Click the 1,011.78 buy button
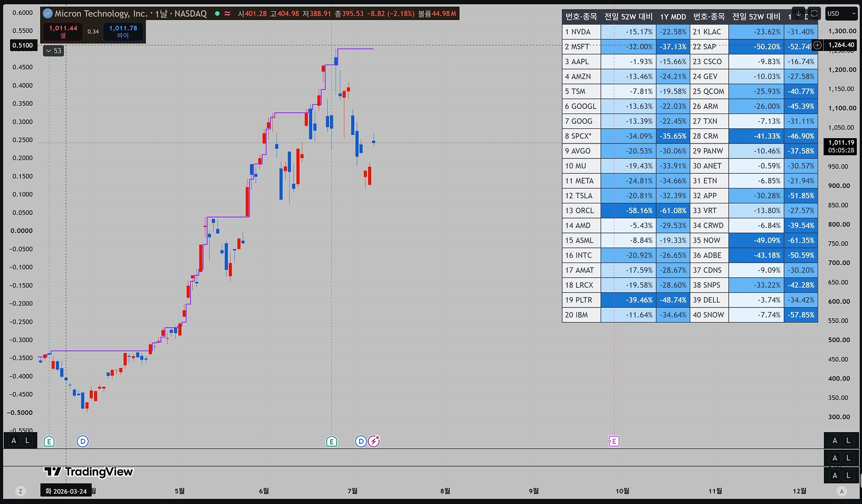 point(123,31)
